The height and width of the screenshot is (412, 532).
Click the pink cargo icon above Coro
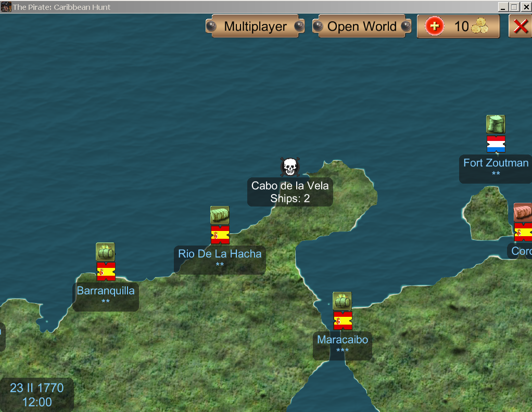click(x=523, y=212)
